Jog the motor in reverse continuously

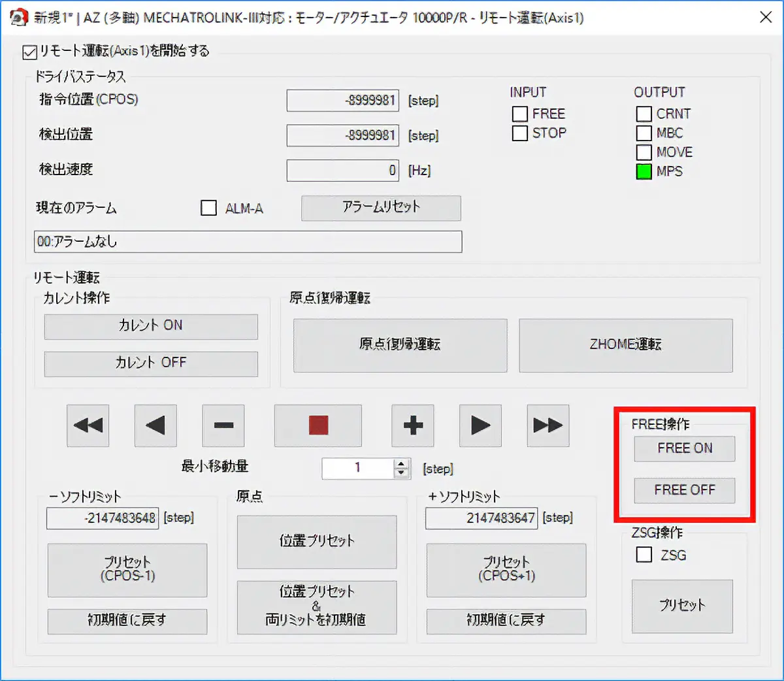(155, 425)
